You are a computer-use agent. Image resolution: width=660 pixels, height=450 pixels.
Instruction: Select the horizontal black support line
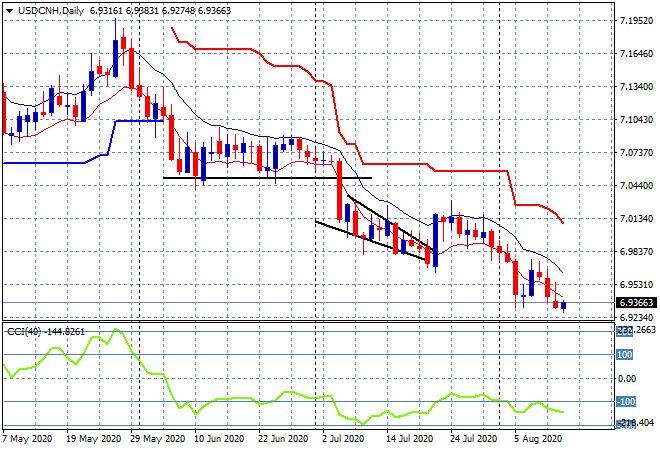[x=267, y=178]
